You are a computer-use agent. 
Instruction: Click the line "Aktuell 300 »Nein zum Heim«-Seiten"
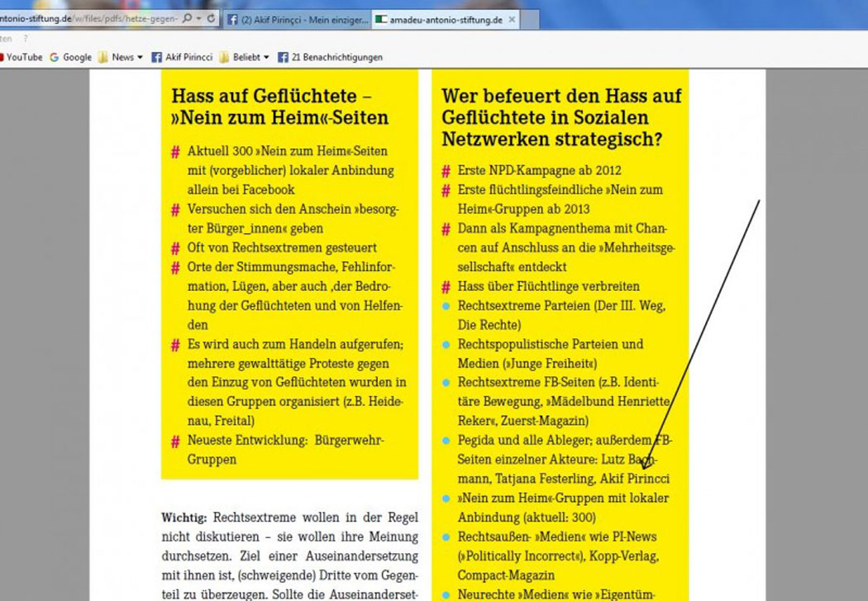(x=288, y=151)
